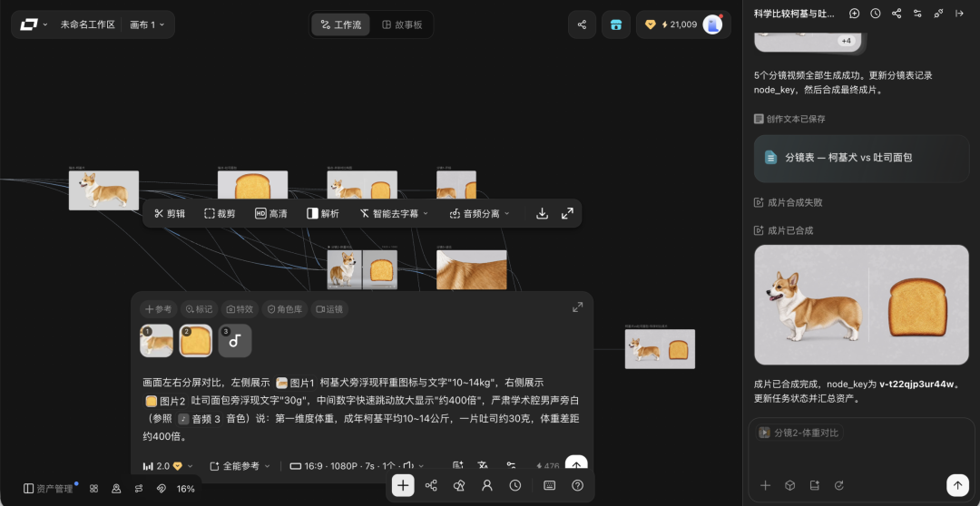The width and height of the screenshot is (980, 506).
Task: Click the 运镜 camera movement option
Action: (329, 309)
